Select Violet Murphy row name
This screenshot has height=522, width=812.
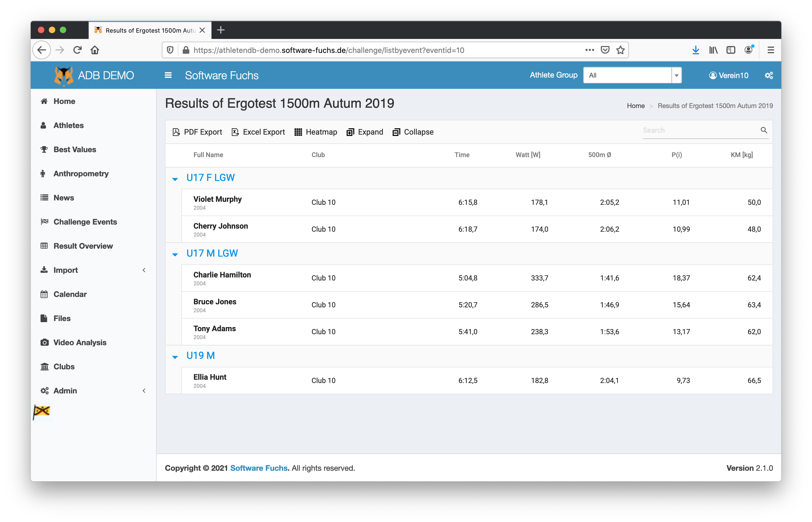tap(218, 199)
